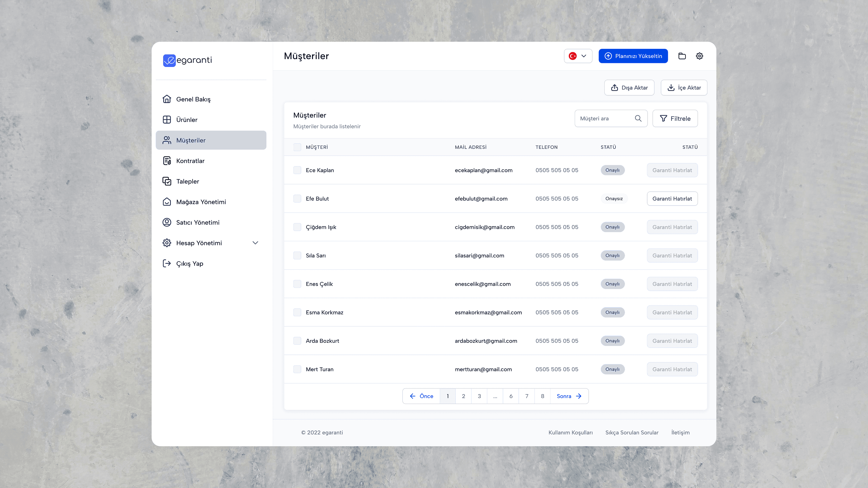Click the Talepler checklist icon
The height and width of the screenshot is (488, 868).
(167, 181)
